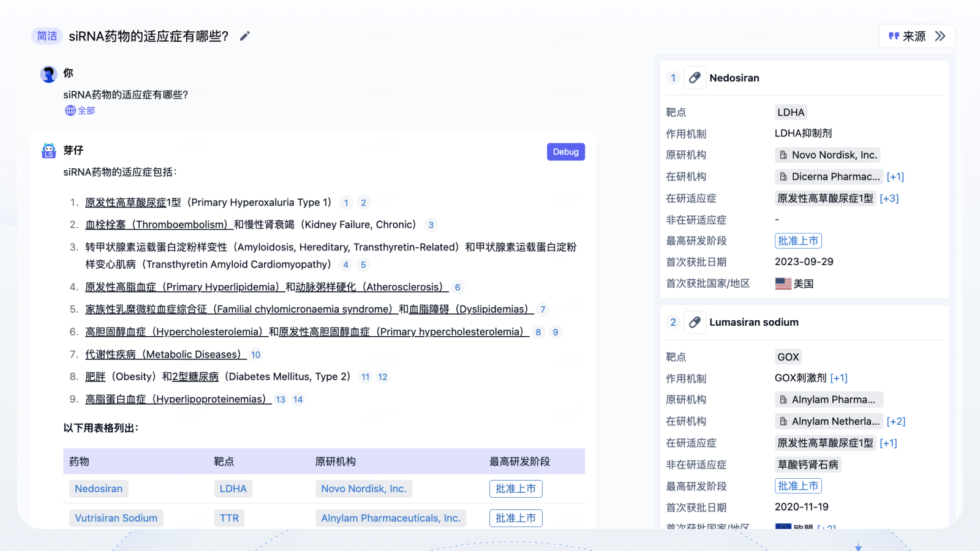980x551 pixels.
Task: Collapse the sources panel with double chevron
Action: (x=940, y=36)
